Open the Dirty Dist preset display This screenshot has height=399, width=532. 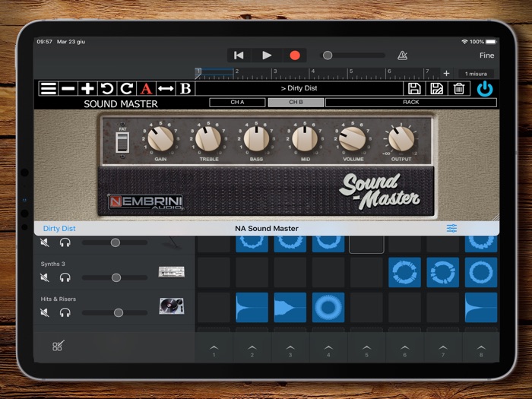[299, 88]
